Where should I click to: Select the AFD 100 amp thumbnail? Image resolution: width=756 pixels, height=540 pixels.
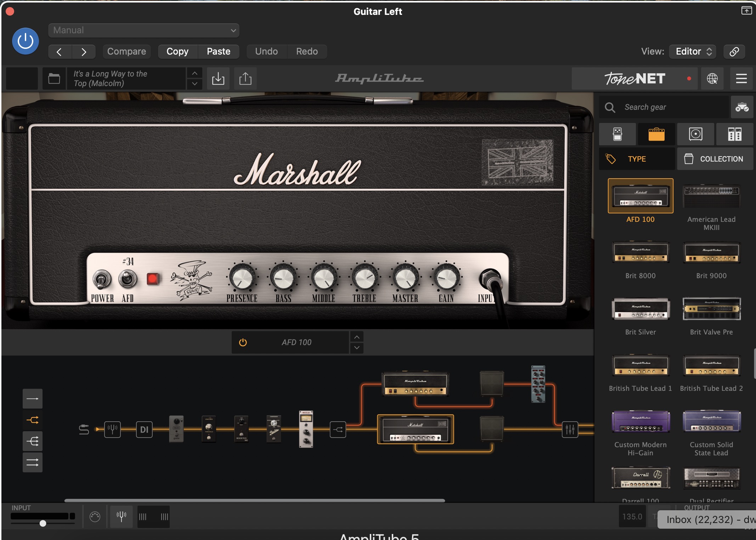coord(641,196)
